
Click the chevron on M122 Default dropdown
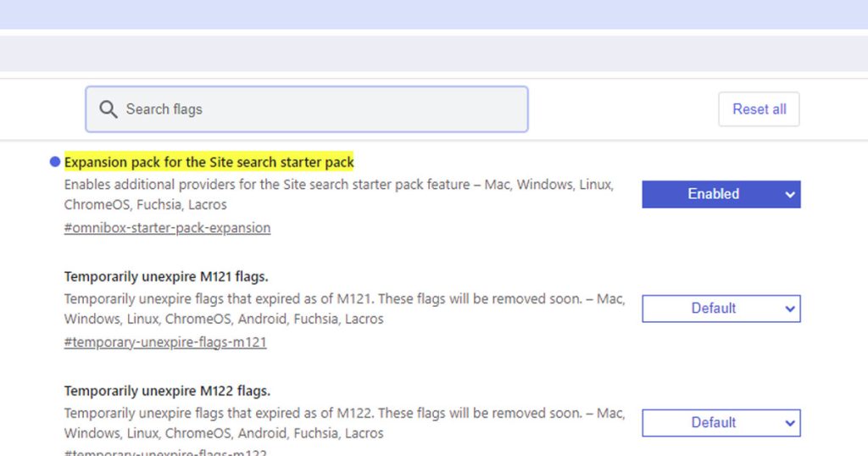tap(789, 423)
